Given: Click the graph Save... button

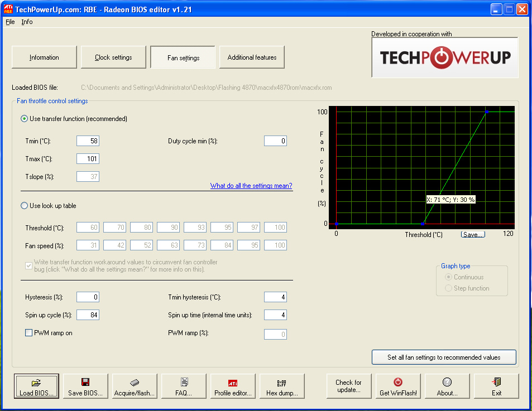Looking at the screenshot, I should [473, 234].
